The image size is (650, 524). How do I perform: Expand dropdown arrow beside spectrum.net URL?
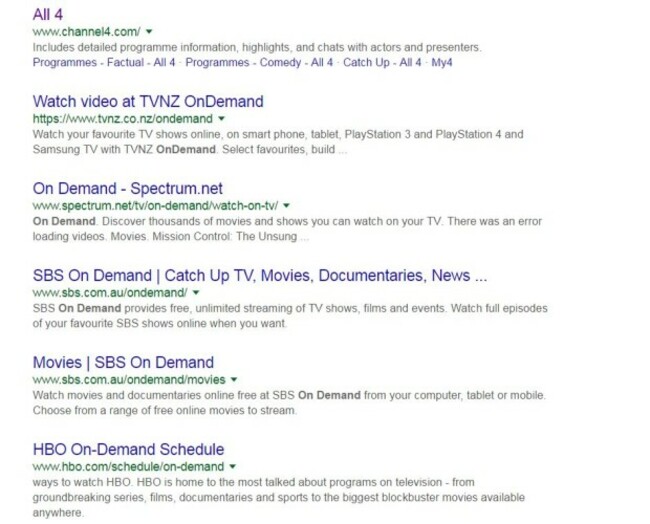[286, 206]
